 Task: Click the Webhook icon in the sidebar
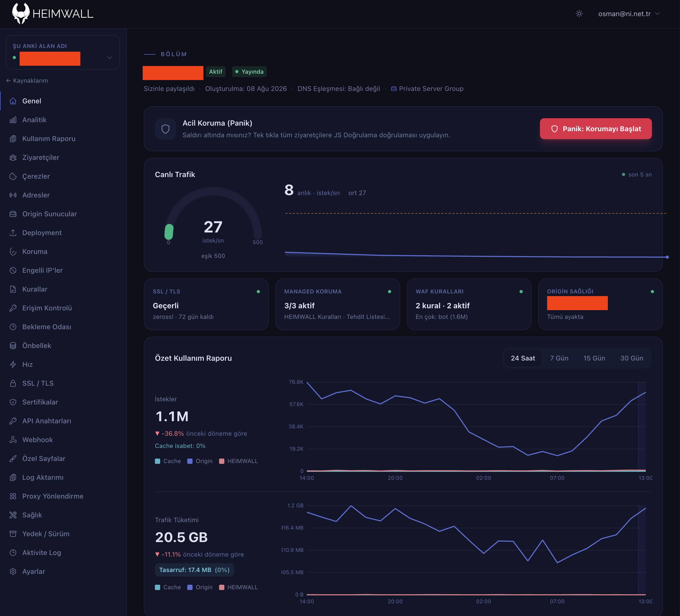(13, 440)
